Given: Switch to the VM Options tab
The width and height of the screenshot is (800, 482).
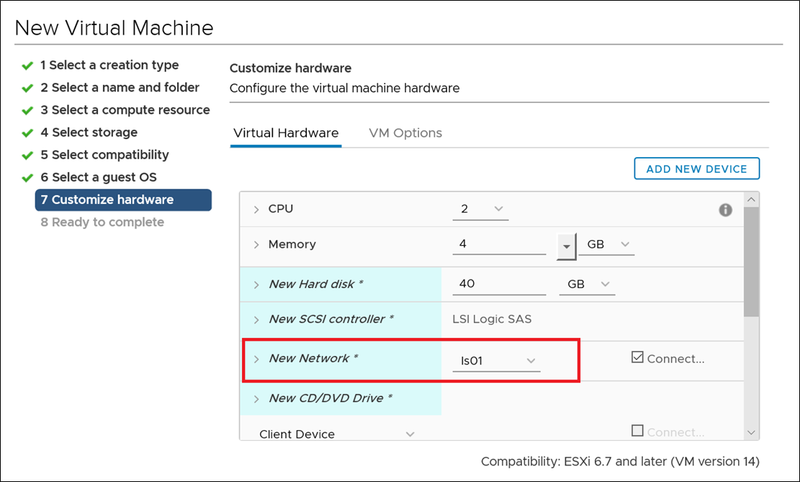Looking at the screenshot, I should [x=405, y=133].
